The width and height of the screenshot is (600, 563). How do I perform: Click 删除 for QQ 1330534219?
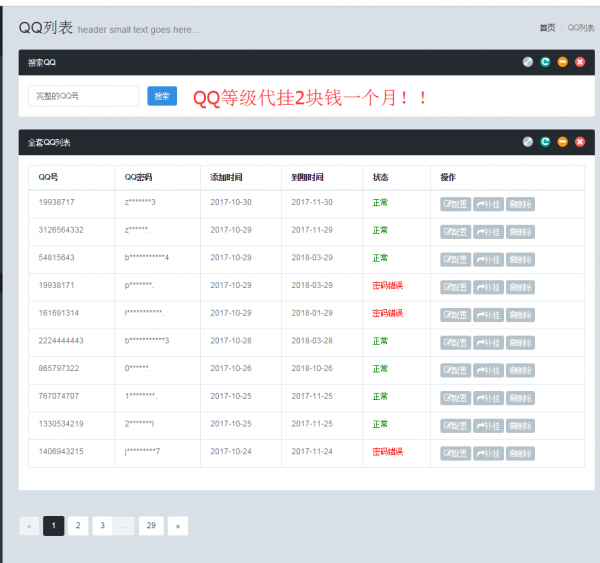tap(520, 426)
